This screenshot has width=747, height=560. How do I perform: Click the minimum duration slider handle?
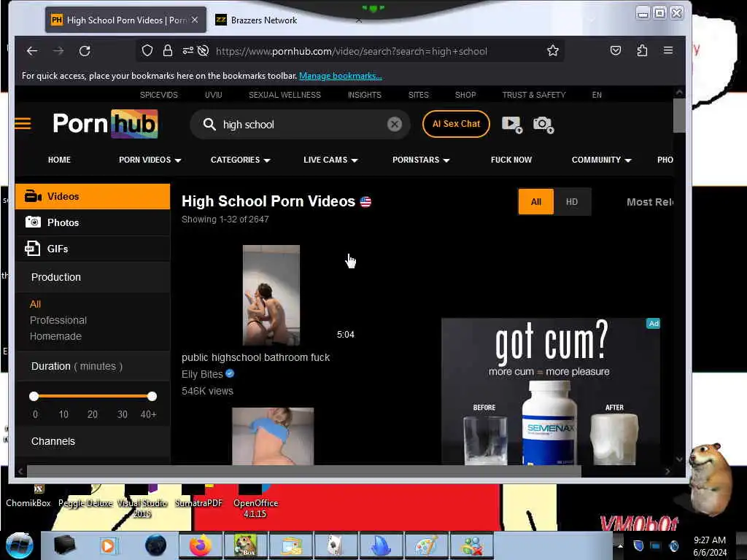(34, 396)
